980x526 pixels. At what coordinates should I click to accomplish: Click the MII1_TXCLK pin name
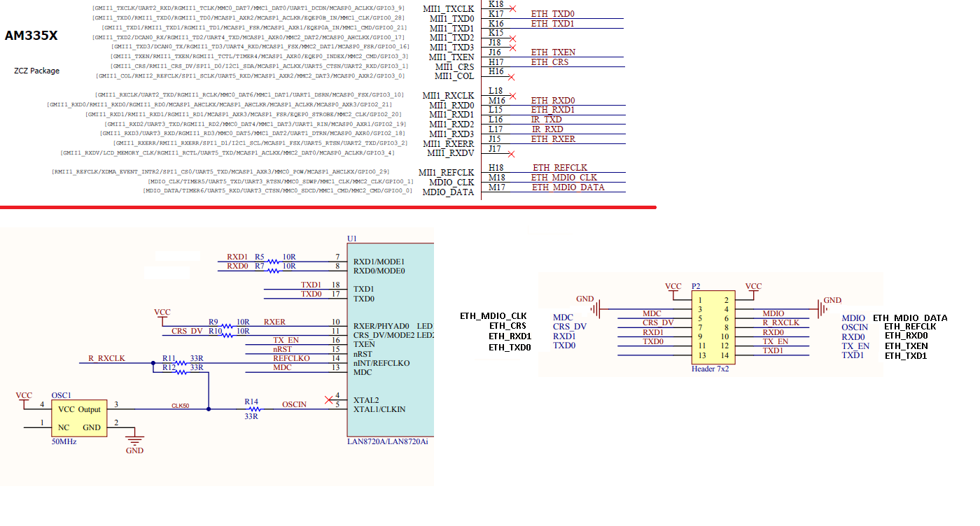coord(448,8)
